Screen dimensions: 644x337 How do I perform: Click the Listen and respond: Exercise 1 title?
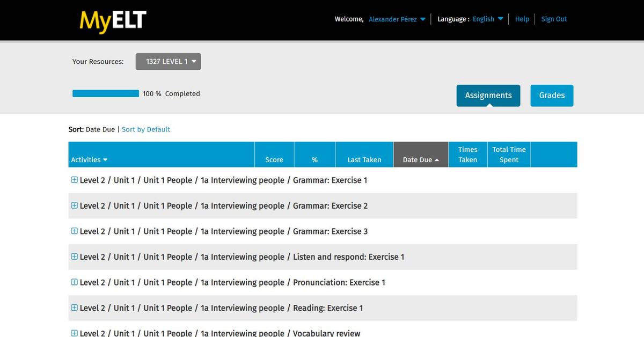[x=242, y=257]
